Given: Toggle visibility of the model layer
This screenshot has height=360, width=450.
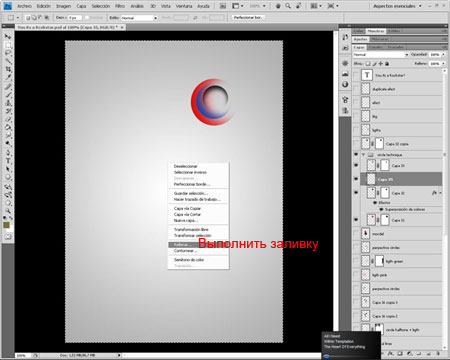Looking at the screenshot, I should [x=356, y=234].
